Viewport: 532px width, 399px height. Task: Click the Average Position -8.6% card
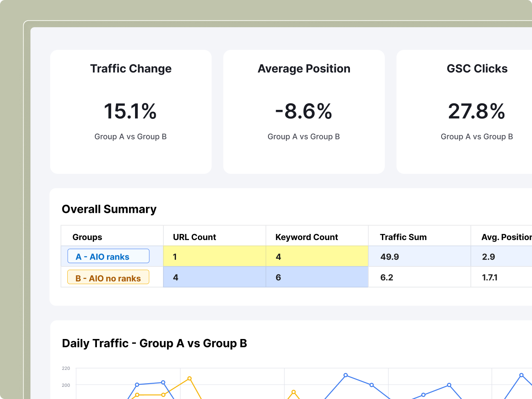click(304, 112)
